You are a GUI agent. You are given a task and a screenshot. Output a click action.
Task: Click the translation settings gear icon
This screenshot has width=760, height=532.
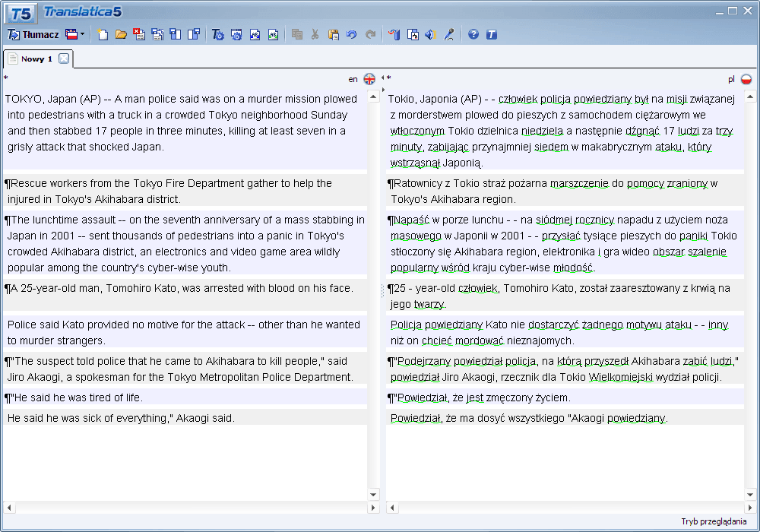[218, 35]
